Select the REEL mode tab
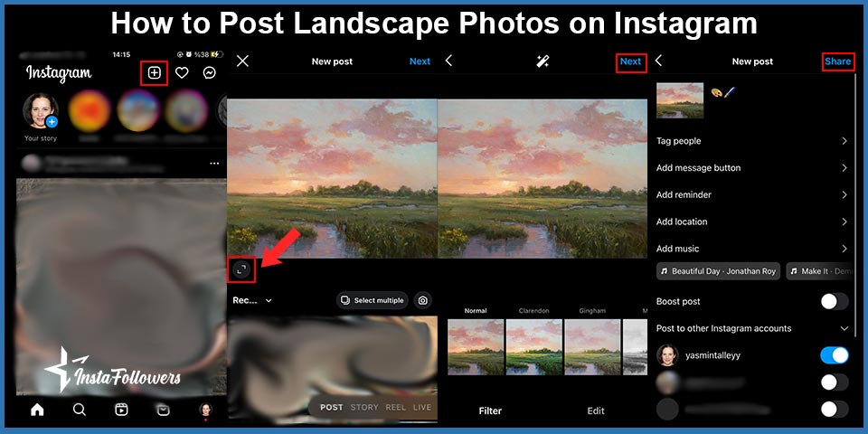Screen dimensions: 868x434 coord(396,408)
